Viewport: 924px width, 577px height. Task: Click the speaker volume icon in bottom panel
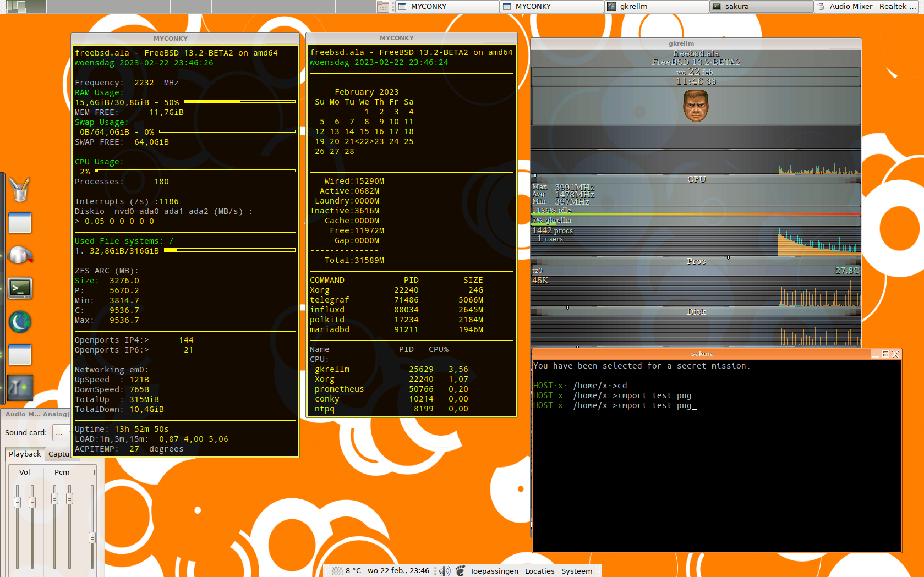click(x=445, y=571)
